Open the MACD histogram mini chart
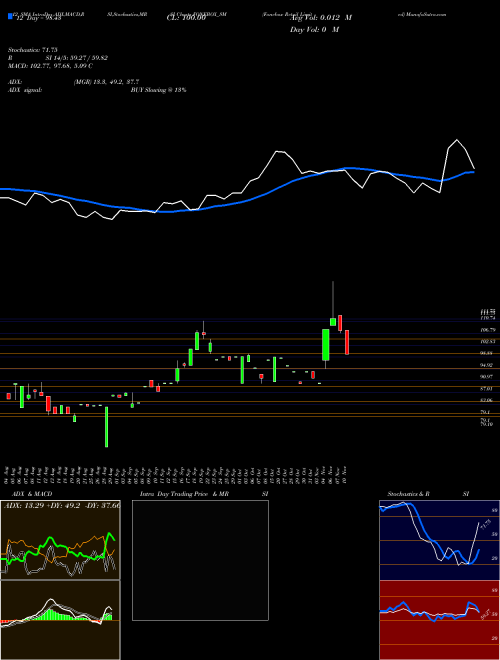The width and height of the screenshot is (500, 660). click(60, 620)
